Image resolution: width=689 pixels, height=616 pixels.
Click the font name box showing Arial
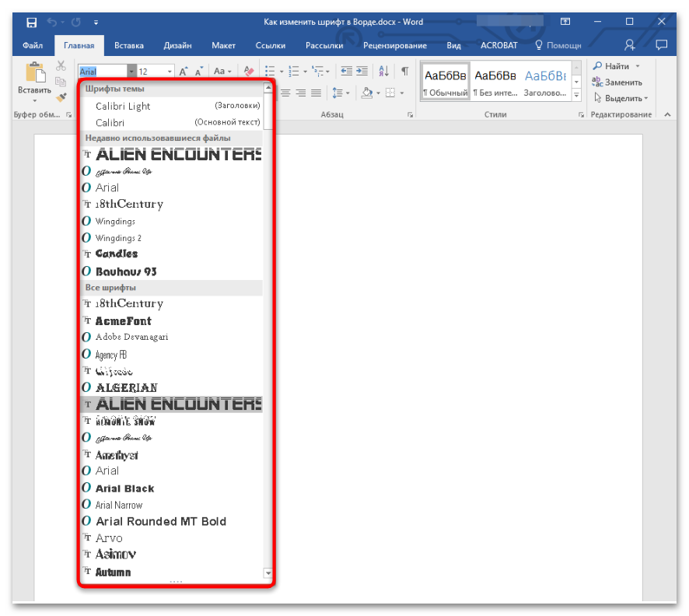pyautogui.click(x=103, y=72)
